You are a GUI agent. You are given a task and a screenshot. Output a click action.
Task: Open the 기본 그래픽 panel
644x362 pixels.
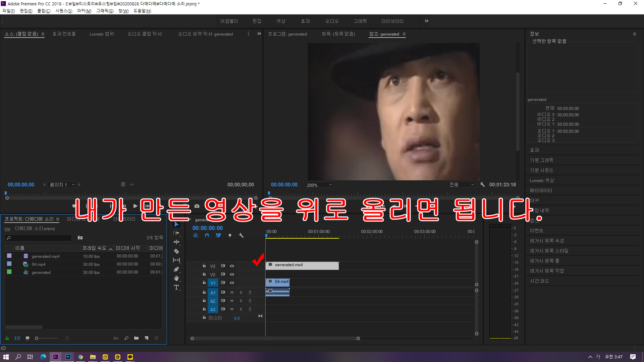[541, 160]
